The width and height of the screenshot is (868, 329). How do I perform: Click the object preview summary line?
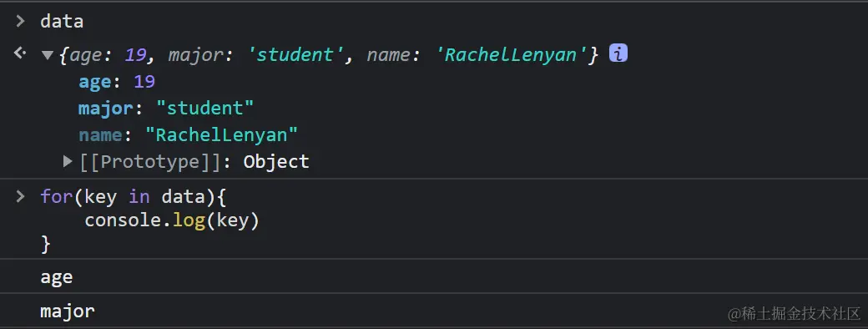click(329, 55)
